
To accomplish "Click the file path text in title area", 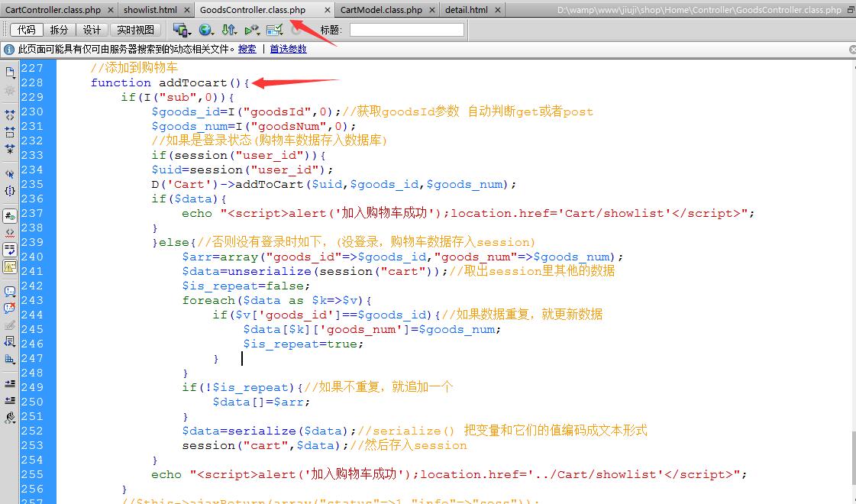I will [699, 10].
